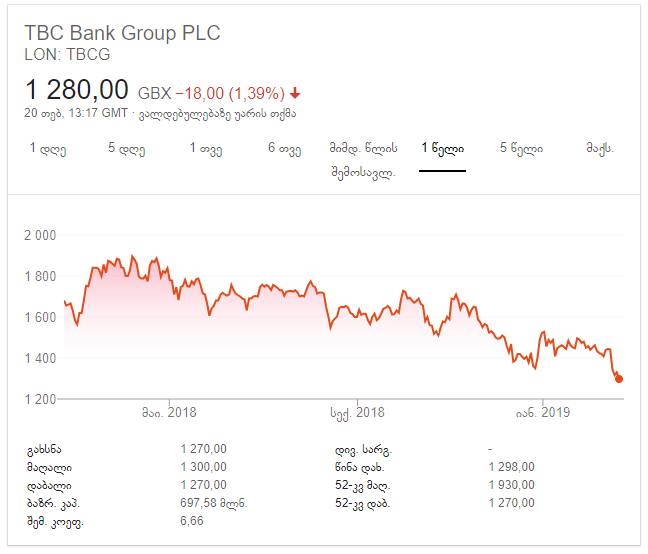This screenshot has height=554, width=648.
Task: Open the disclaimer link next to the timestamp
Action: [x=217, y=114]
